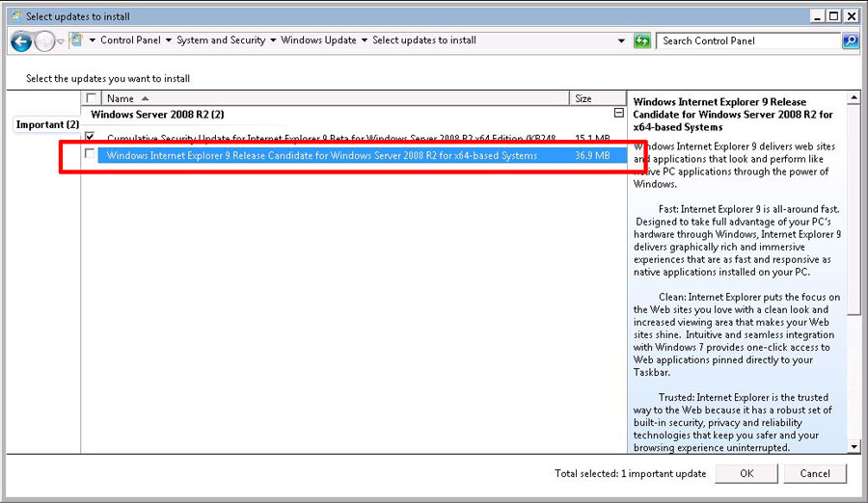
Task: Sort by the Name column header
Action: tap(335, 98)
